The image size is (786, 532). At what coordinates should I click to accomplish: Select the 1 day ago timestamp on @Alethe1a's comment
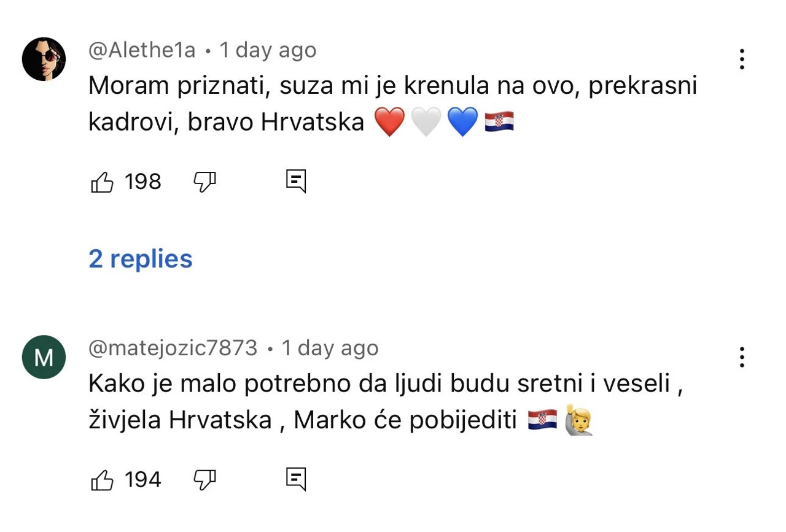click(268, 50)
